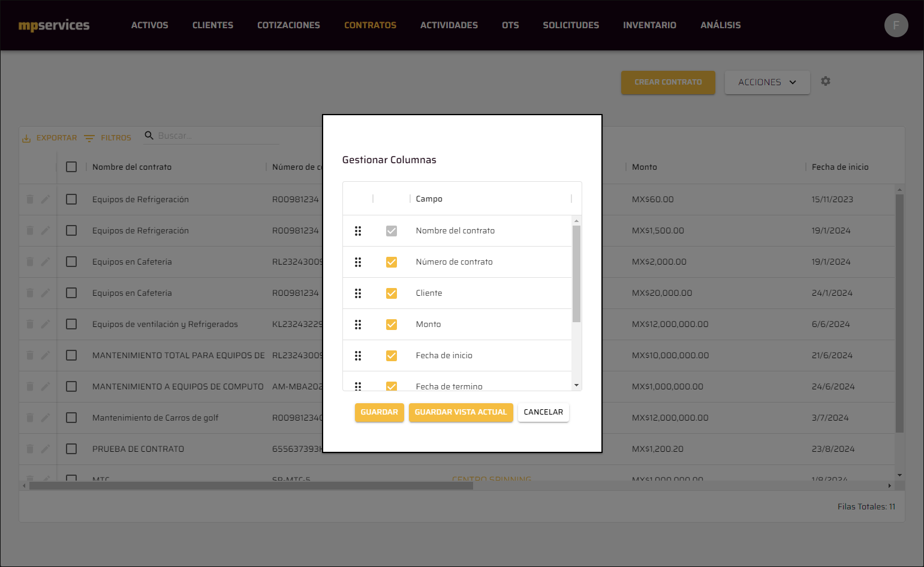The width and height of the screenshot is (924, 567).
Task: Open the Filtros panel
Action: [x=107, y=138]
